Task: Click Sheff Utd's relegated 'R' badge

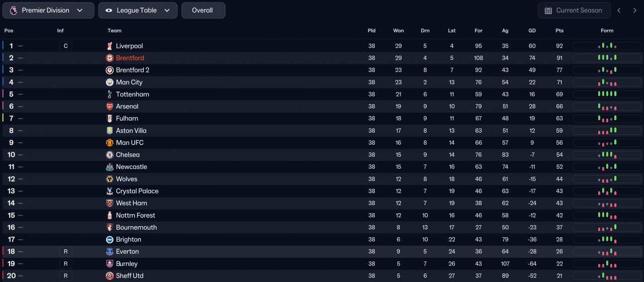Action: (65, 275)
